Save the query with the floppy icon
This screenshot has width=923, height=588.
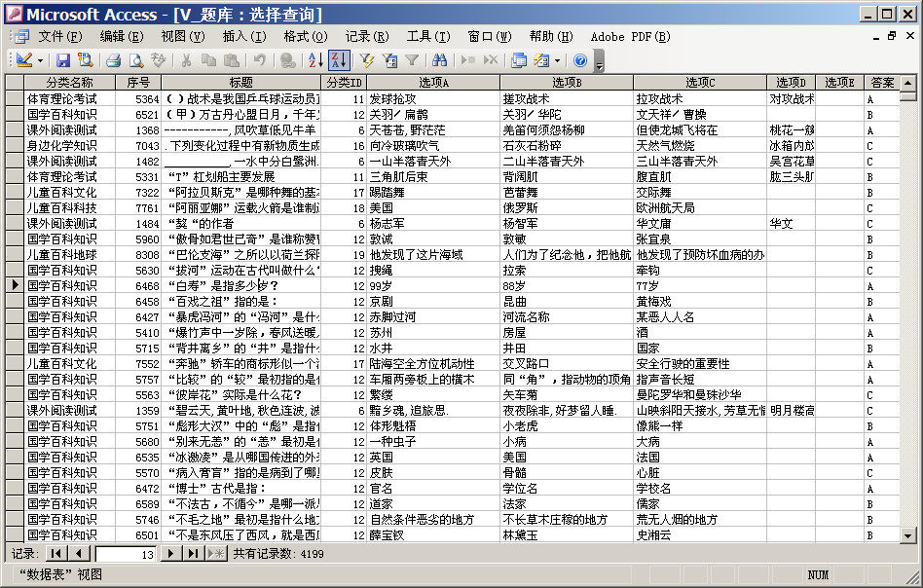(62, 60)
